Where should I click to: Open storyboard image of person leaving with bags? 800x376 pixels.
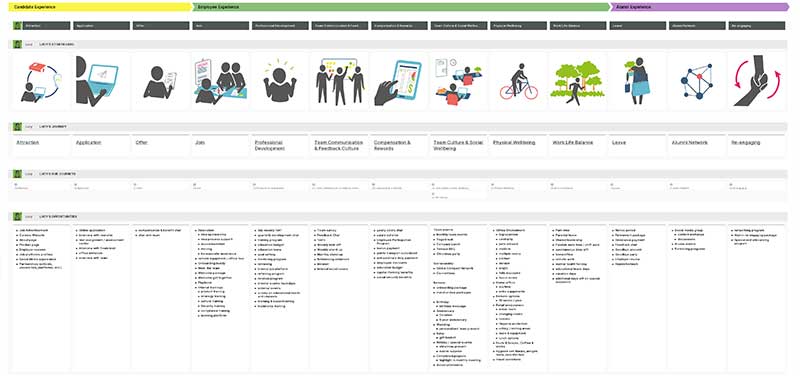tap(638, 82)
